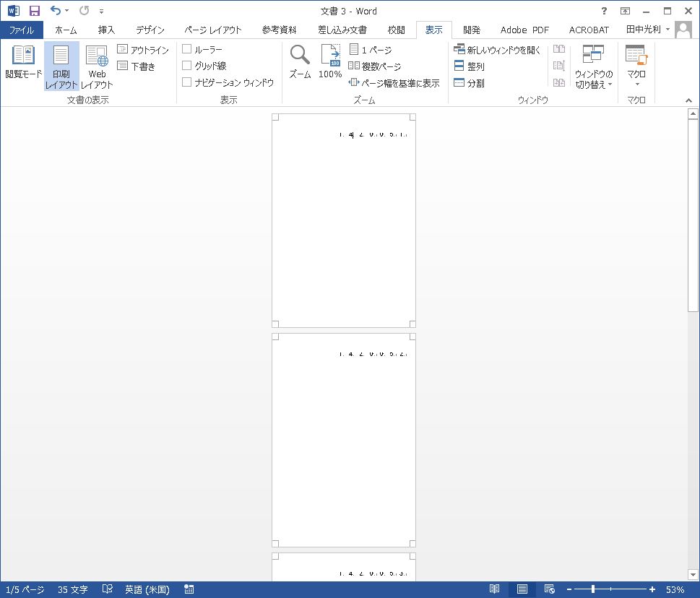Switch to the 開発 tab
The image size is (700, 598).
click(x=472, y=30)
